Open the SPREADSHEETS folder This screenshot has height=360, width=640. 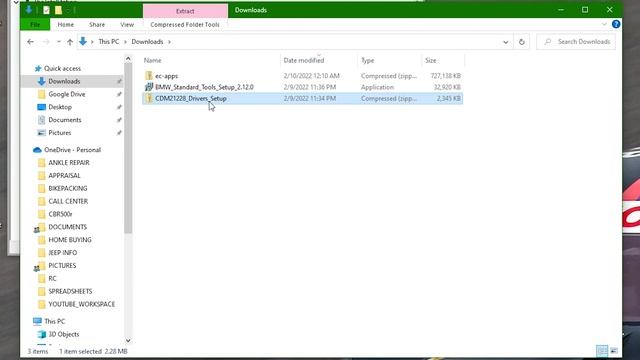pyautogui.click(x=70, y=291)
